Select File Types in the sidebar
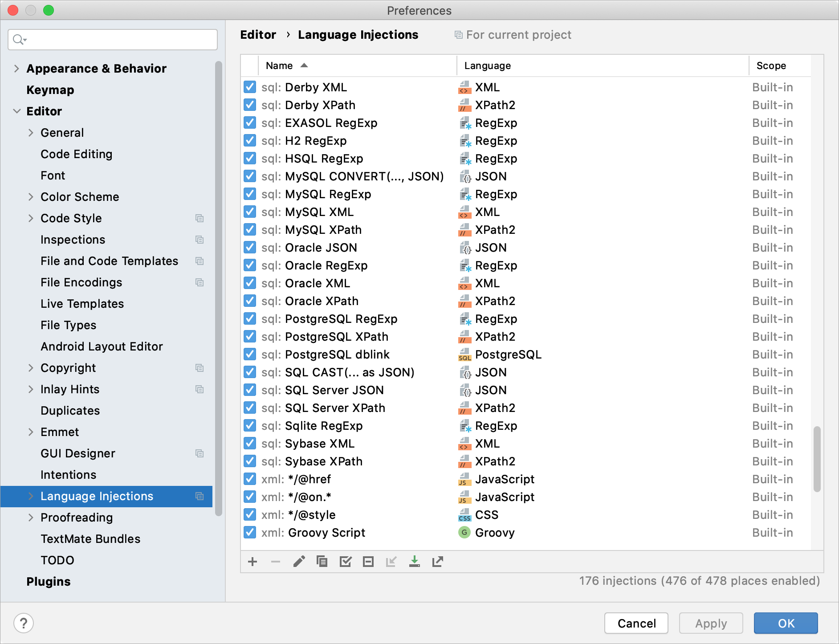 click(x=68, y=325)
